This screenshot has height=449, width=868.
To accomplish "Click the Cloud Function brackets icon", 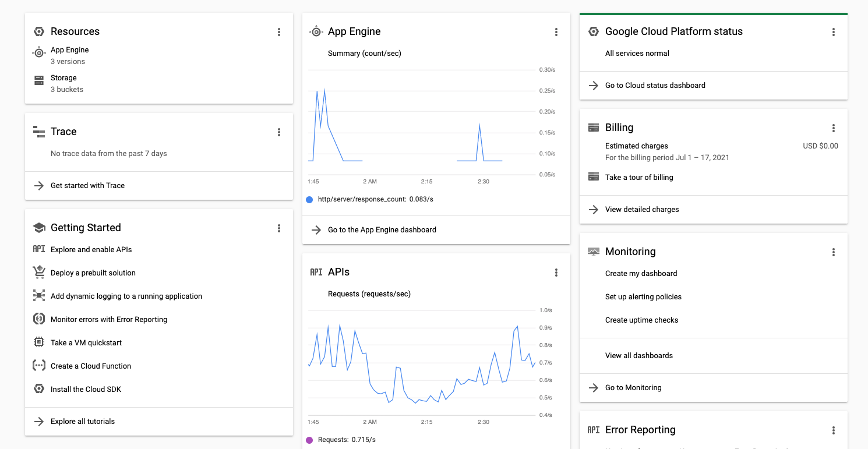I will (x=39, y=366).
